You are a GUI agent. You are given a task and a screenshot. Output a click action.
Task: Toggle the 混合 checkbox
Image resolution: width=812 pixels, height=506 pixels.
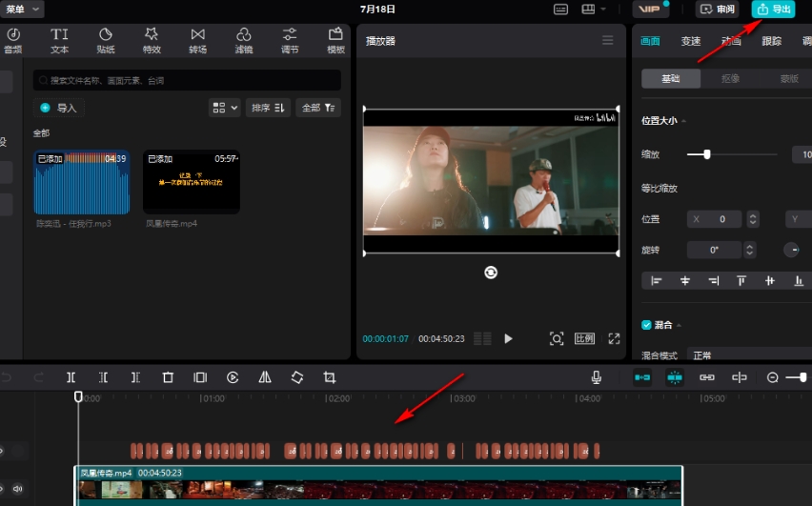pyautogui.click(x=646, y=325)
